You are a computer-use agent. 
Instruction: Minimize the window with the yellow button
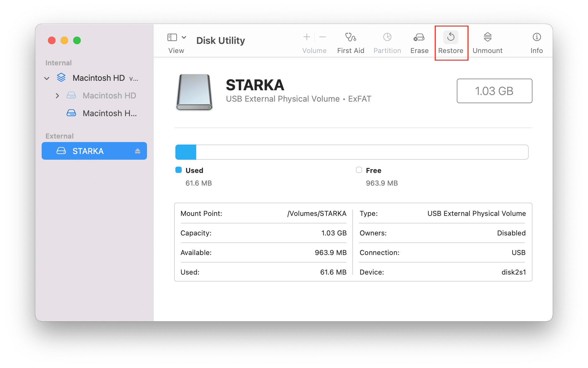click(x=64, y=40)
